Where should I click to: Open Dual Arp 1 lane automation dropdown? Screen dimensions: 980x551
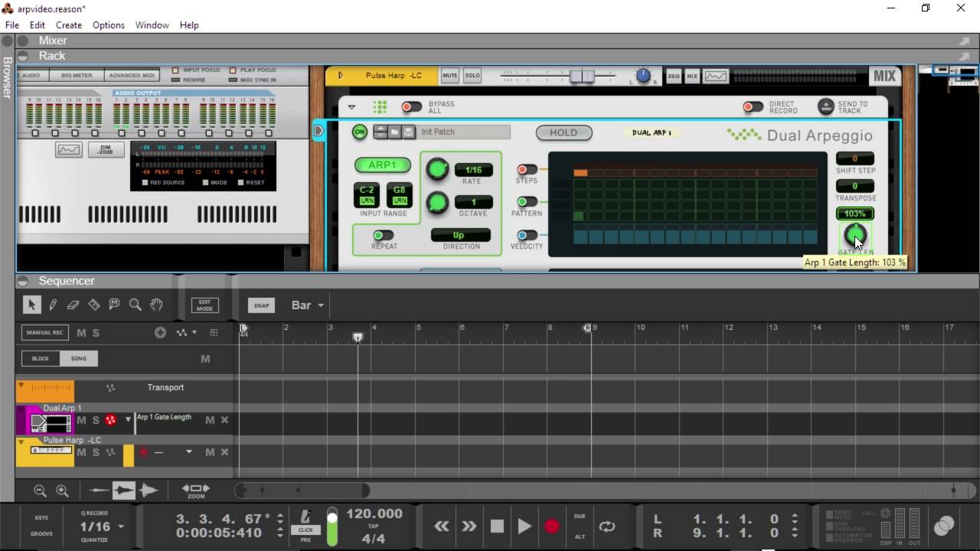128,420
